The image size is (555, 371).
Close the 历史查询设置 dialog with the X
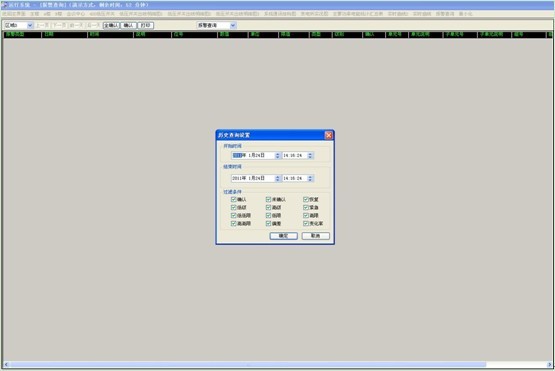pos(328,135)
